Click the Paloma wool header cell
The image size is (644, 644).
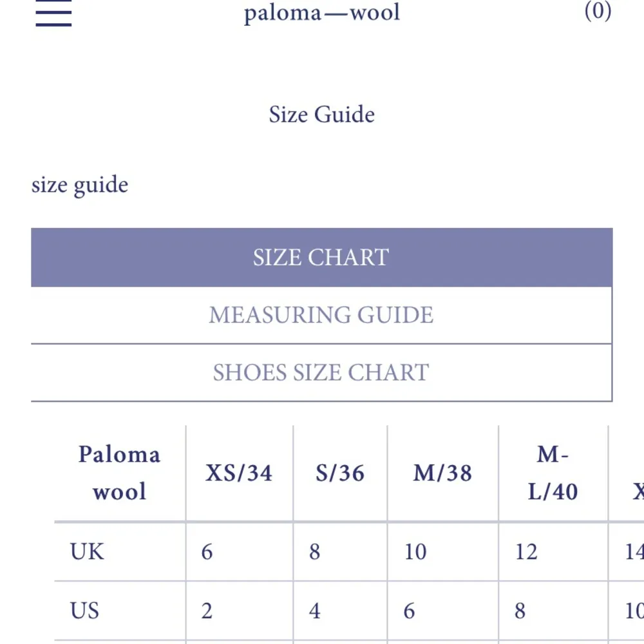[119, 473]
